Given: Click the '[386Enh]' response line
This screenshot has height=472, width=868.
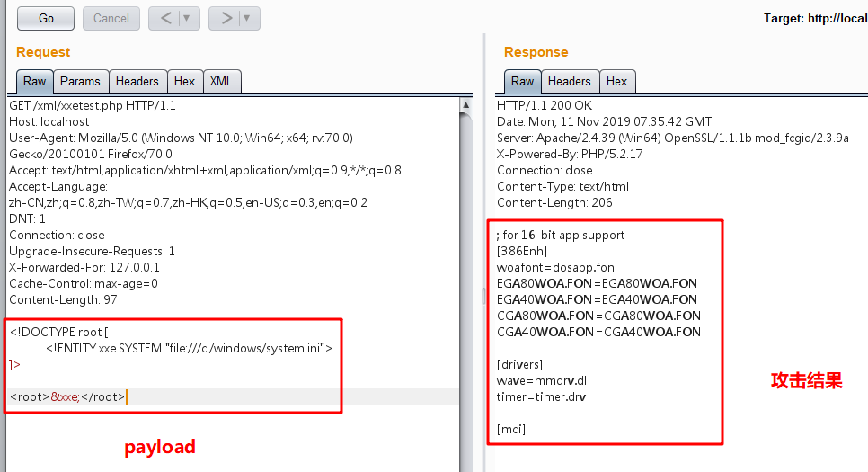Looking at the screenshot, I should [522, 251].
